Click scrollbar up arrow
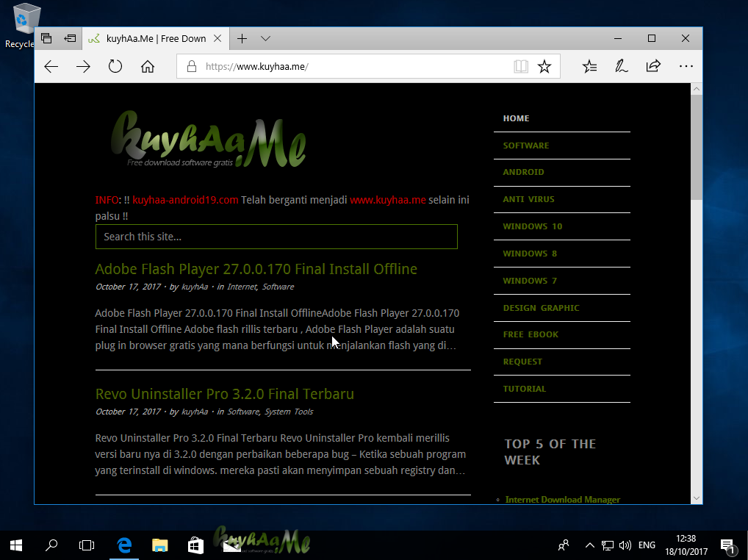This screenshot has height=560, width=748. click(x=697, y=89)
